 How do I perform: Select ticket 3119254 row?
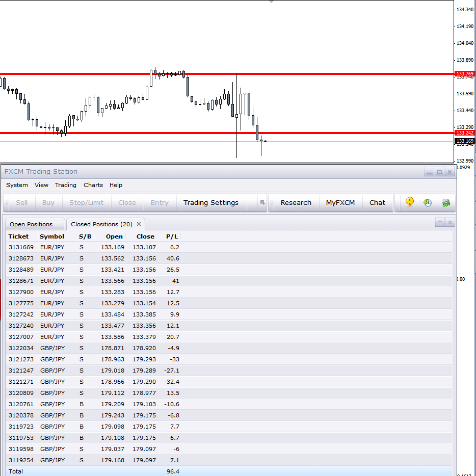pos(229,461)
